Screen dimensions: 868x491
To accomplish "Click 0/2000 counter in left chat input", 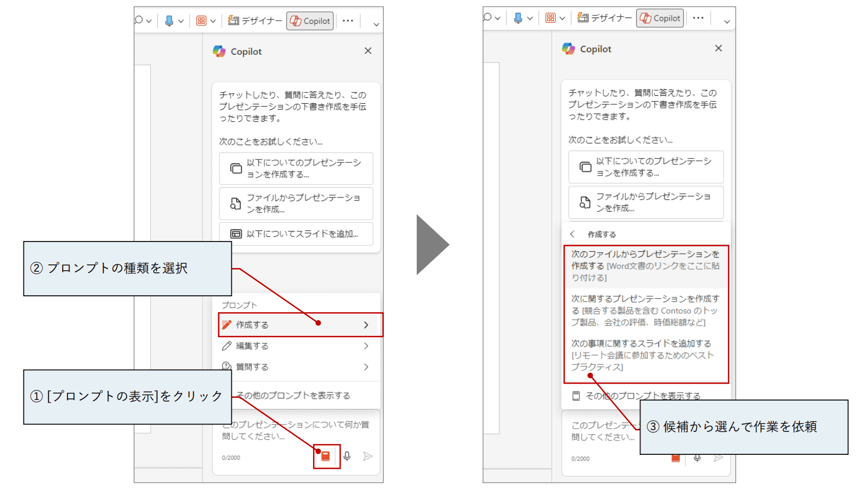I will (x=231, y=457).
